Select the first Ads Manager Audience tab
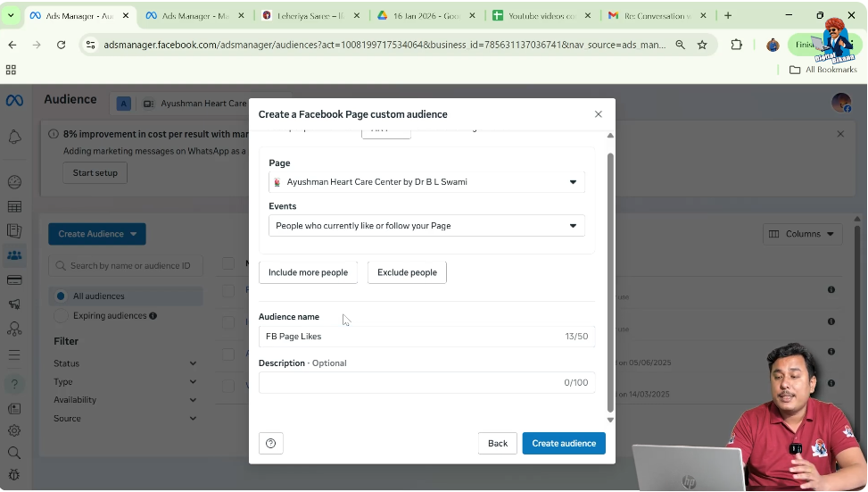868x492 pixels. coord(79,15)
